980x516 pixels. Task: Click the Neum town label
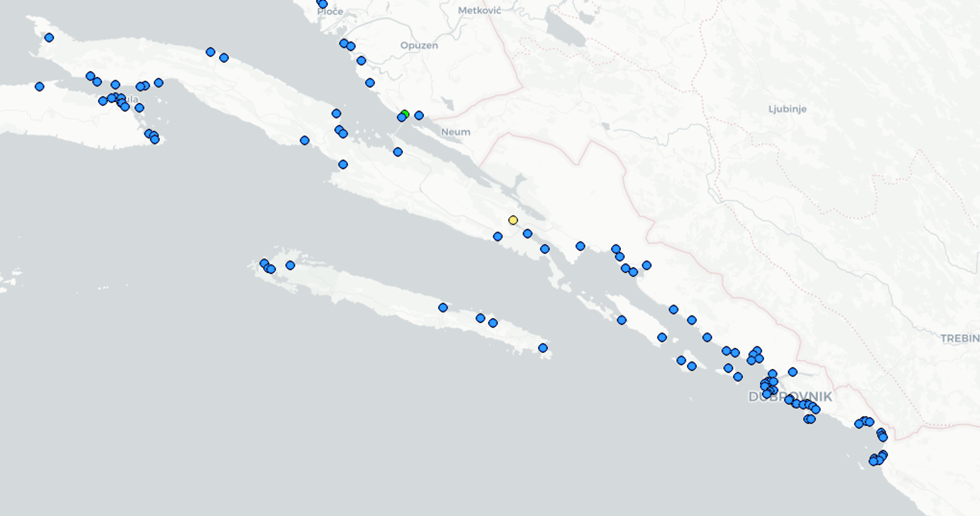pos(456,132)
